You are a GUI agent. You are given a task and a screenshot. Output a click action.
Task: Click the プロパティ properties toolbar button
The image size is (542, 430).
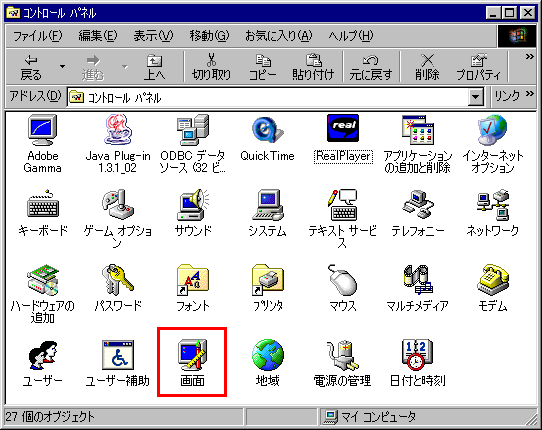point(478,67)
